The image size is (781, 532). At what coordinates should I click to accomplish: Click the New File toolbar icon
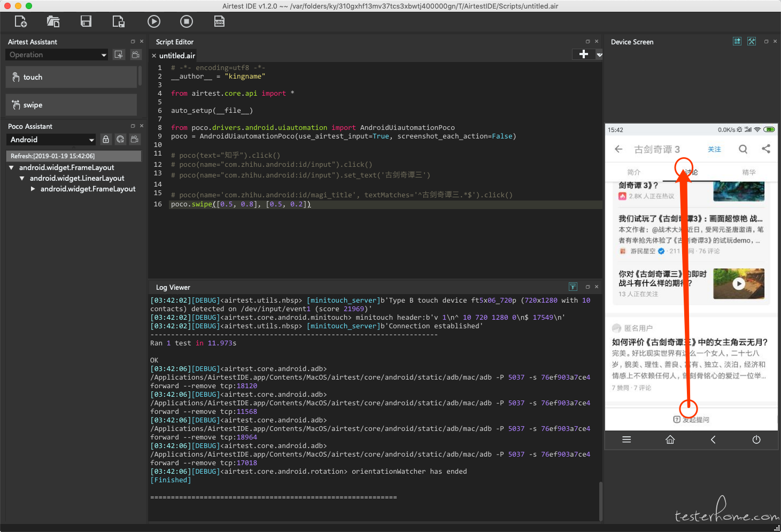[x=21, y=21]
